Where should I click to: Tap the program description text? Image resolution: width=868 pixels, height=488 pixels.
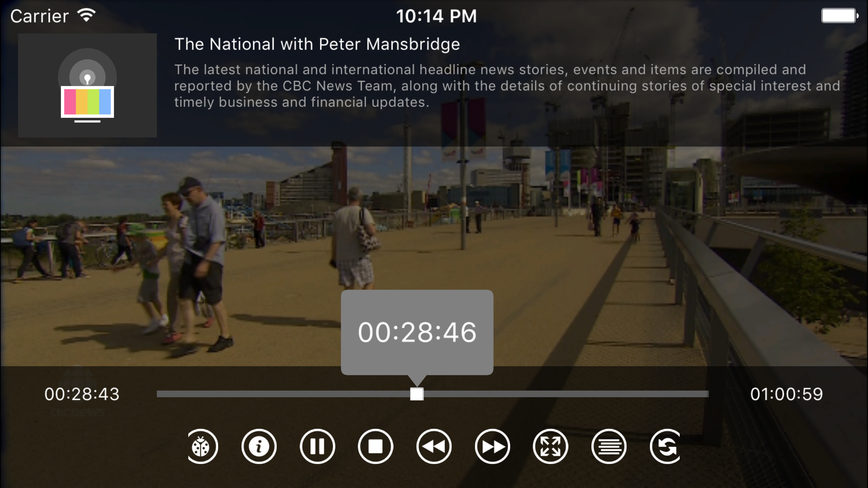(507, 86)
